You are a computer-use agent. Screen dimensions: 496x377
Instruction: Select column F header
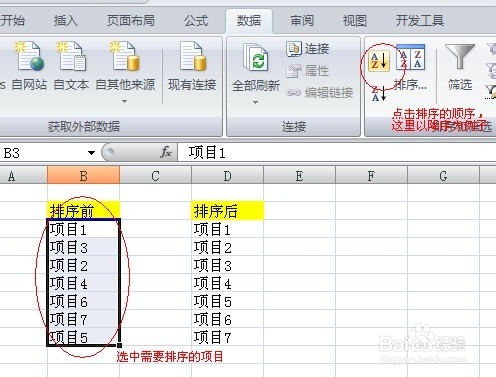[x=371, y=176]
